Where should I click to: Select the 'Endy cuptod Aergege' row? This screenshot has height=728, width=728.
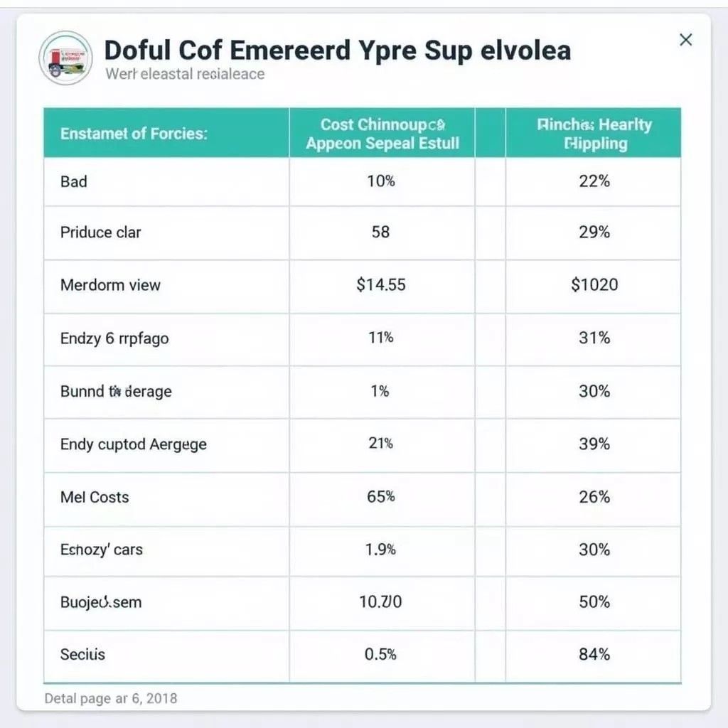[362, 445]
